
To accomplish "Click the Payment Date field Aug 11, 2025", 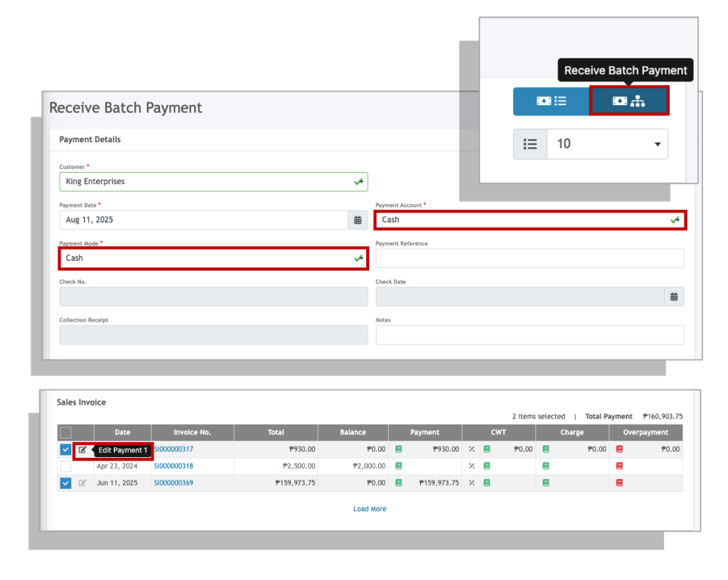I will tap(204, 220).
